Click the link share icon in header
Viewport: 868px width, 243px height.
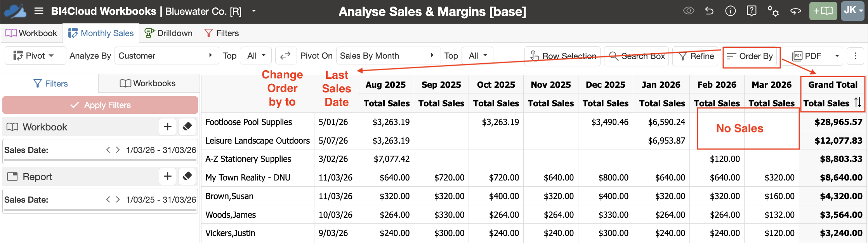[795, 11]
